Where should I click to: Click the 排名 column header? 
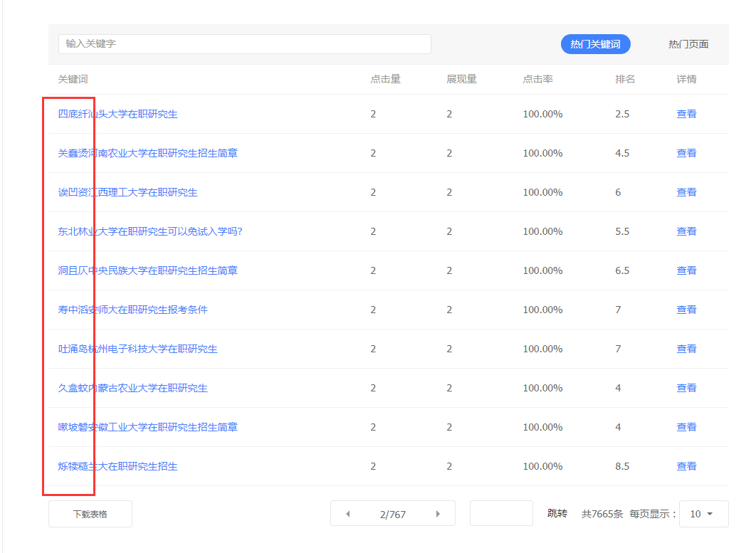point(625,79)
